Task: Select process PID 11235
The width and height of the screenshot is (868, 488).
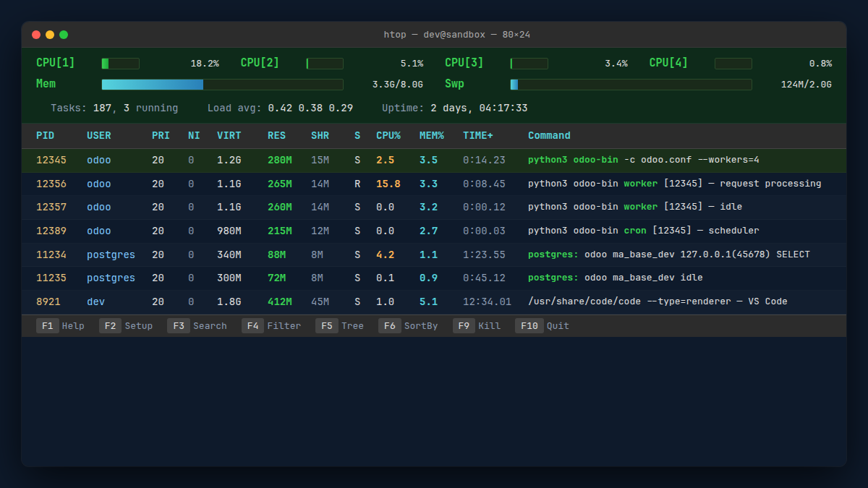Action: click(x=434, y=278)
